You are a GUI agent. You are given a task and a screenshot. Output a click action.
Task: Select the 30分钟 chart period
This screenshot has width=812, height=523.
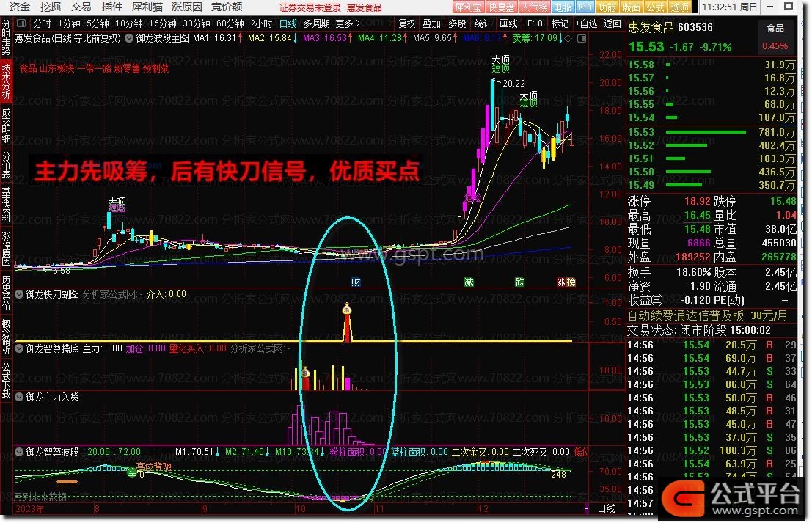(x=197, y=23)
